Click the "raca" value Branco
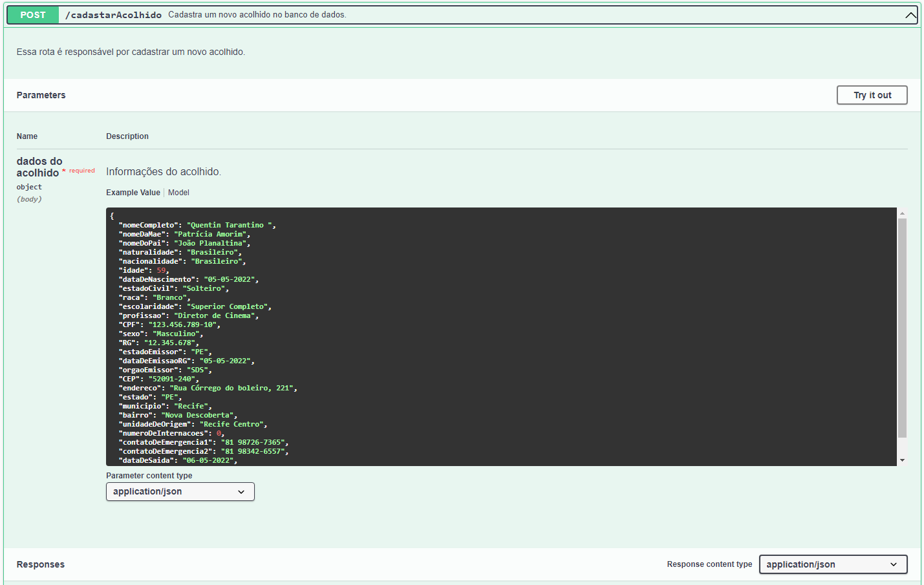This screenshot has height=585, width=924. pyautogui.click(x=169, y=297)
